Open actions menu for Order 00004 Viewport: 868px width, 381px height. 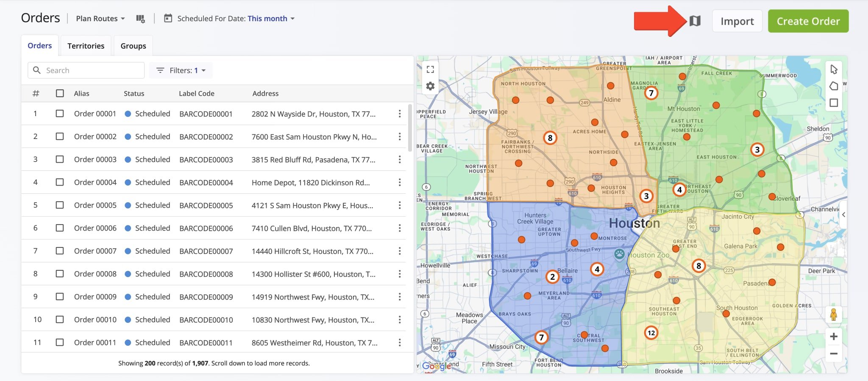(400, 182)
